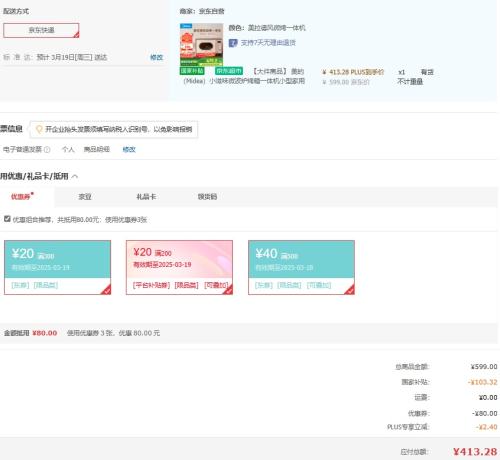Open the 礼品卡 tab
This screenshot has height=460, width=500.
pos(146,197)
